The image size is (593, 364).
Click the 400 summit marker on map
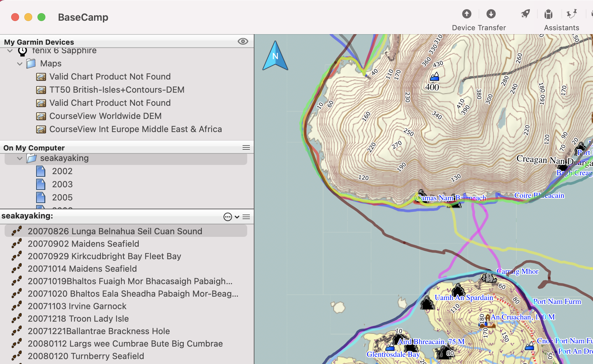pos(435,77)
